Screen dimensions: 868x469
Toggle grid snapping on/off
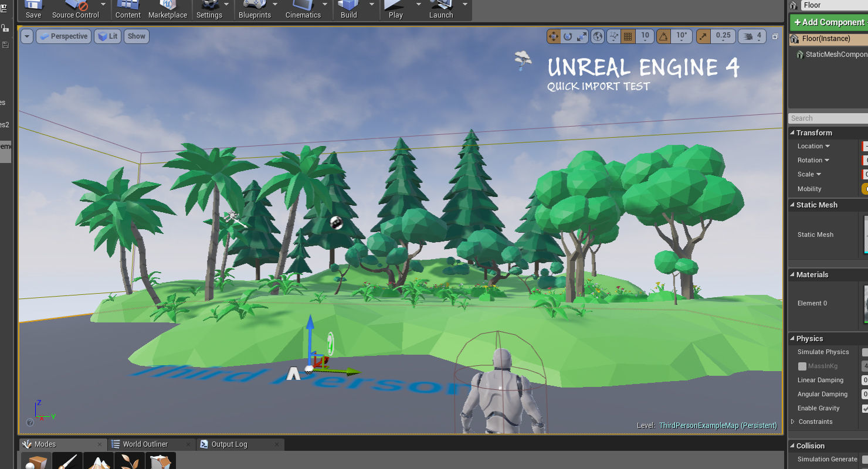pos(628,36)
